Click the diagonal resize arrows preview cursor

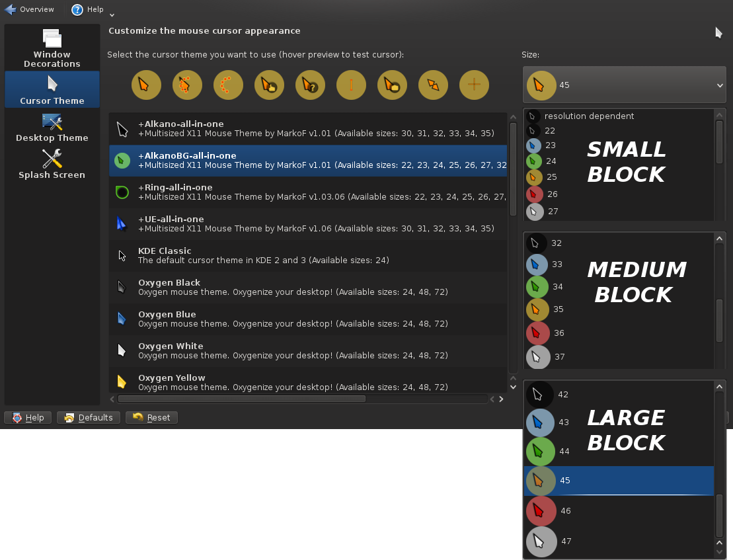(434, 85)
